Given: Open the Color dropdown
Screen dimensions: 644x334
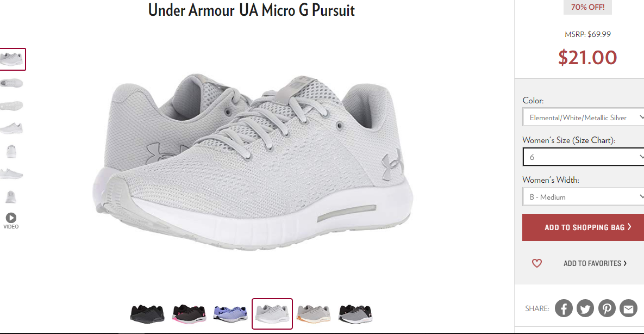Looking at the screenshot, I should 583,117.
